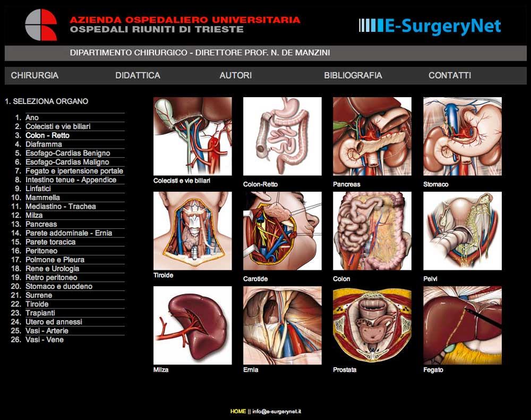
Task: Open the CHIRURGIA menu
Action: point(35,75)
